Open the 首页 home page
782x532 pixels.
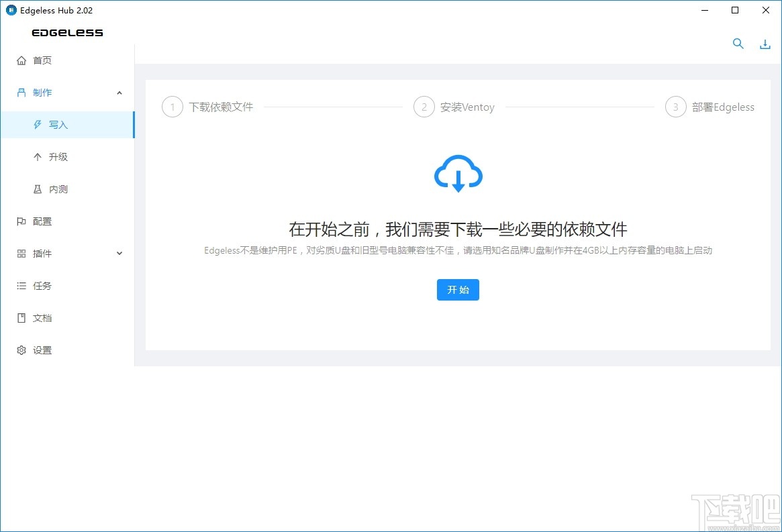[x=41, y=60]
